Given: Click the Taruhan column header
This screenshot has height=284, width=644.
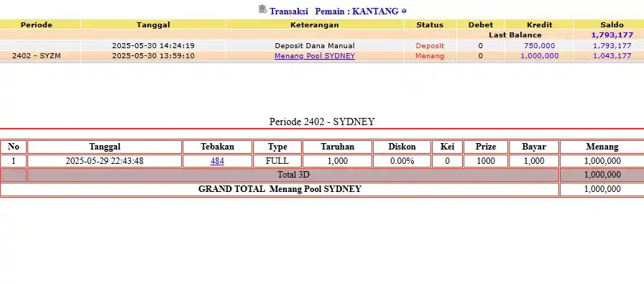Looking at the screenshot, I should point(338,147).
